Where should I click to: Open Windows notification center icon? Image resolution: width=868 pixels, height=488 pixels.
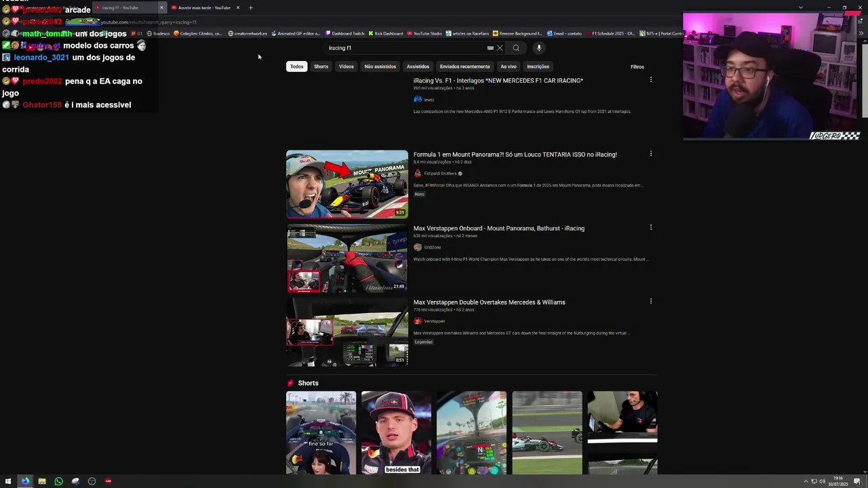pos(857,481)
